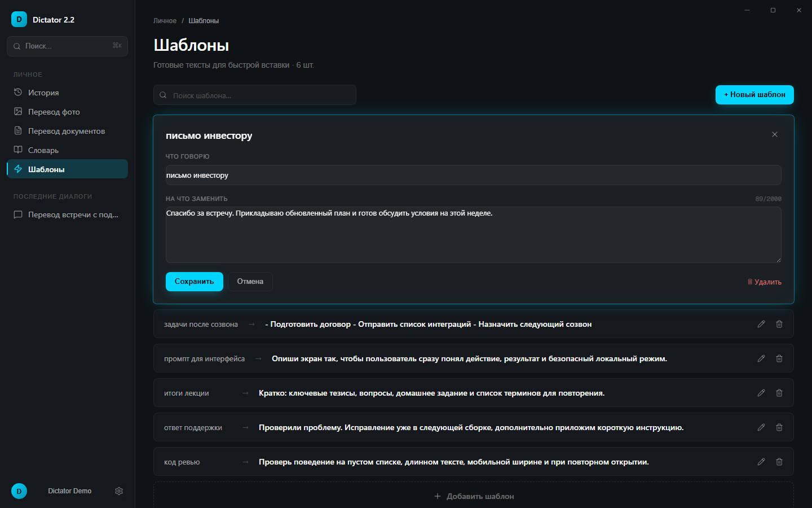This screenshot has height=508, width=812.
Task: Click pencil icon on "ответ поддержки" row
Action: coord(761,427)
